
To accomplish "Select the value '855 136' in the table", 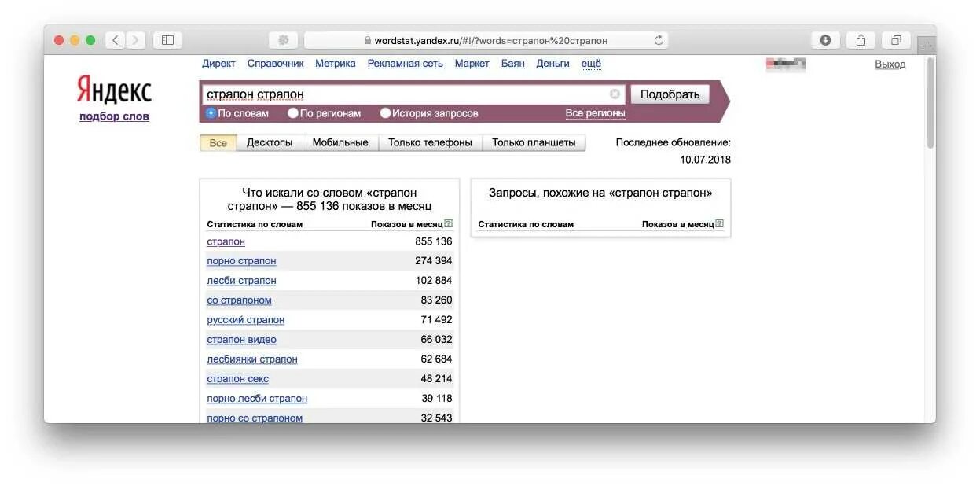I will [434, 241].
